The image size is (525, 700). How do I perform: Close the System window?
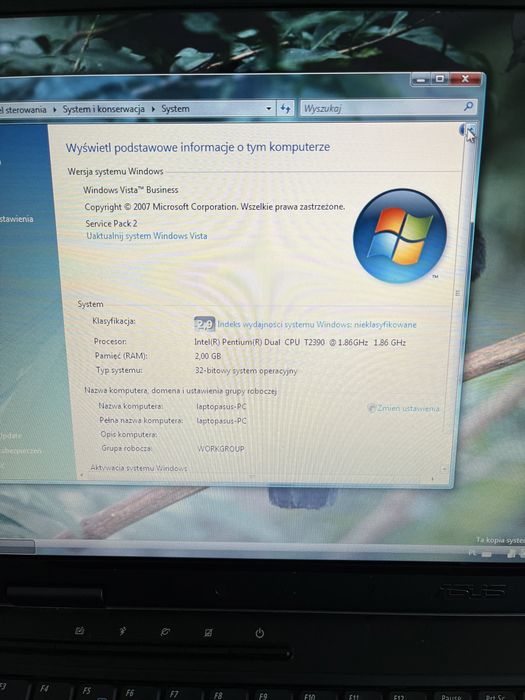[466, 79]
